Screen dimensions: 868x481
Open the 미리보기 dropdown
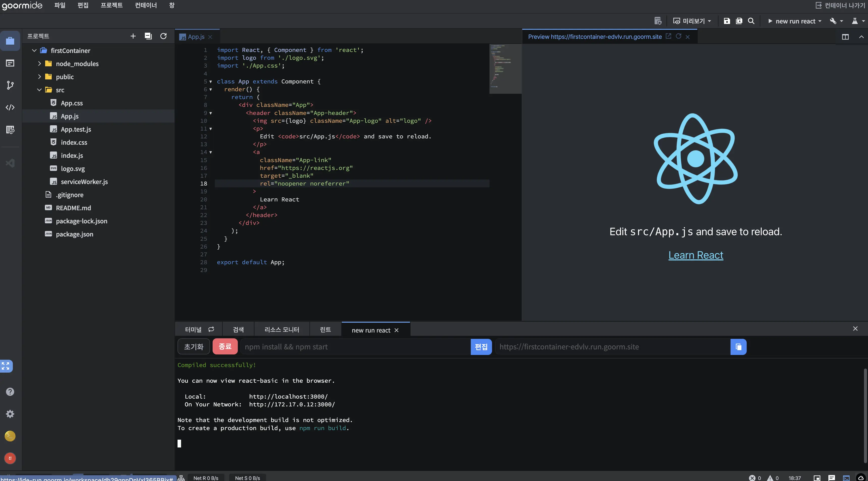pos(692,21)
